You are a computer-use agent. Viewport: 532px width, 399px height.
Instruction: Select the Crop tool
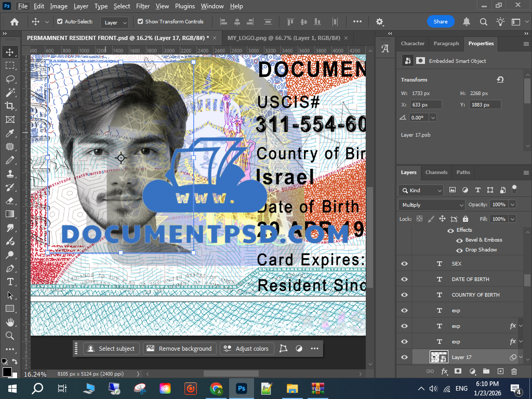tap(9, 106)
